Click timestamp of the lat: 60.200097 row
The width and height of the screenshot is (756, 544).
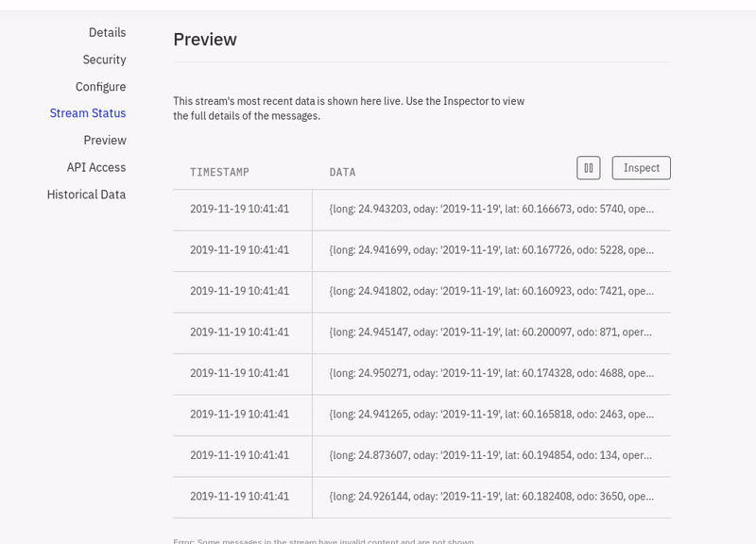pos(240,332)
